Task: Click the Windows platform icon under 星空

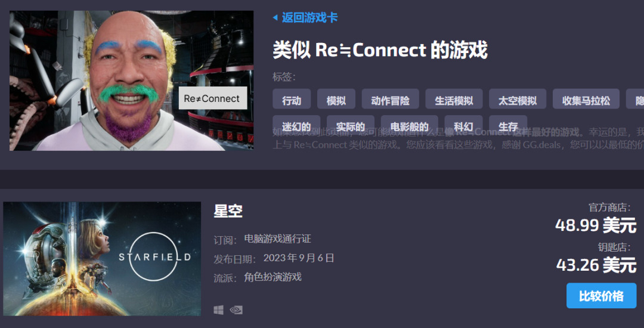Action: click(x=218, y=310)
